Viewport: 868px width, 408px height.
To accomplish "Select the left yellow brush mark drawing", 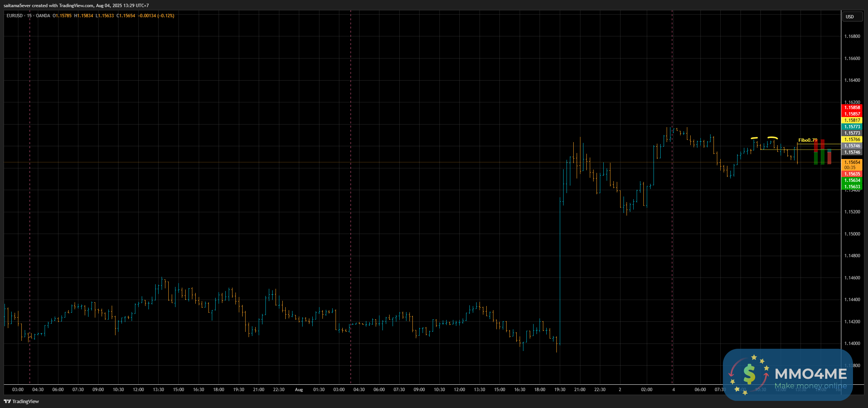I will click(754, 138).
